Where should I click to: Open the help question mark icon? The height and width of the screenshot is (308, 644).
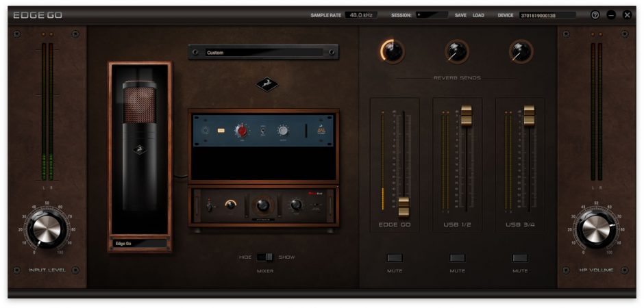coord(595,15)
